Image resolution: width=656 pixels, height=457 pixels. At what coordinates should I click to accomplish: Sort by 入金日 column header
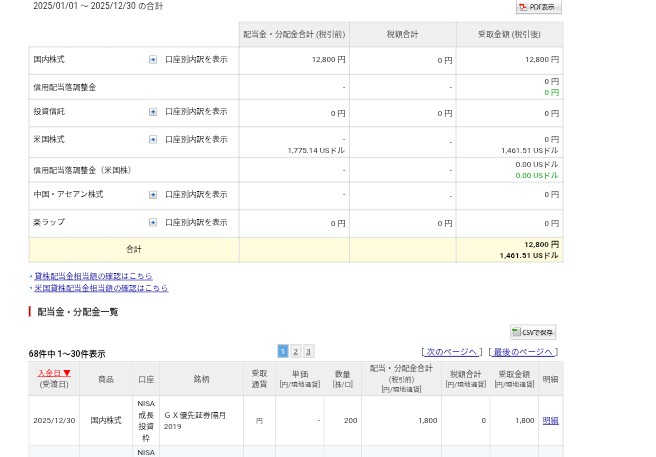tap(54, 373)
